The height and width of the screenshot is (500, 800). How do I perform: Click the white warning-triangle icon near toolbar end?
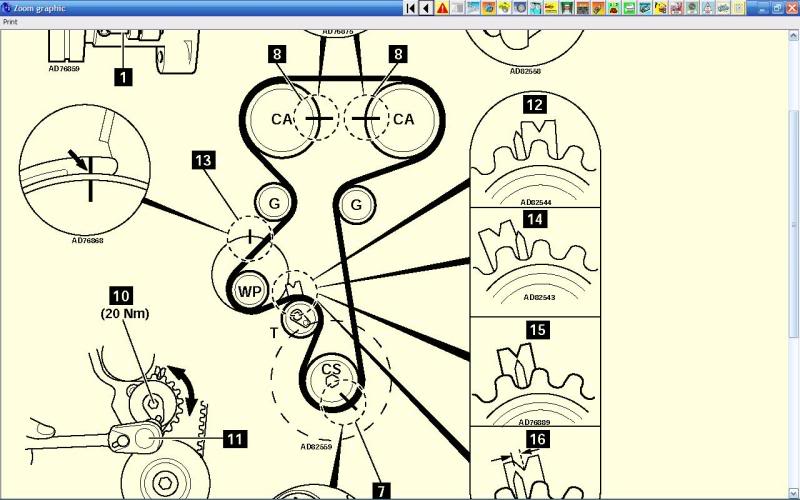click(708, 8)
